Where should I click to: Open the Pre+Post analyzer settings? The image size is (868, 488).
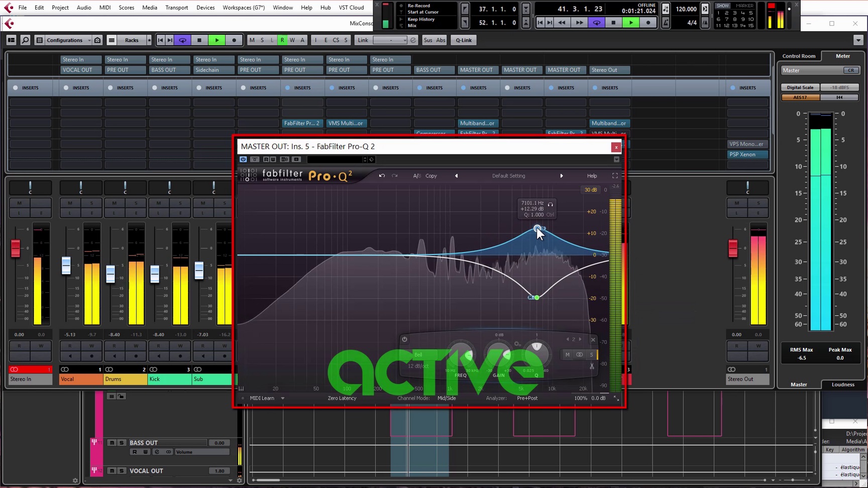(527, 398)
